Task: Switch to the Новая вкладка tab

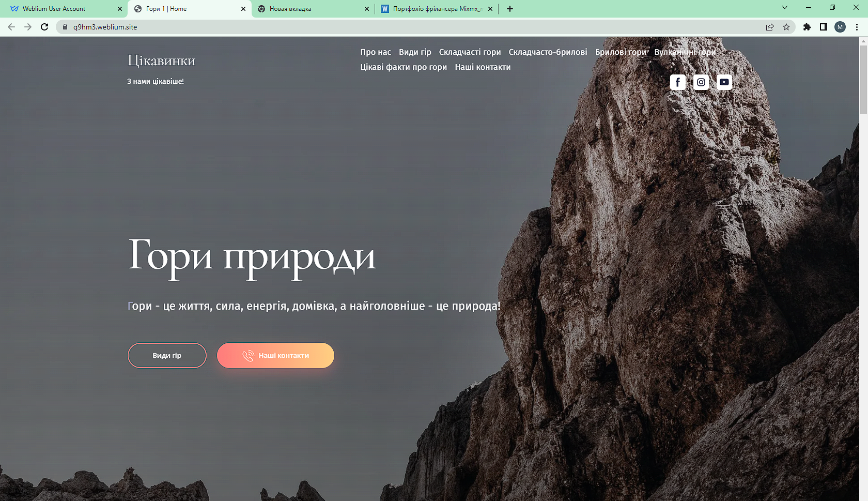Action: 313,9
